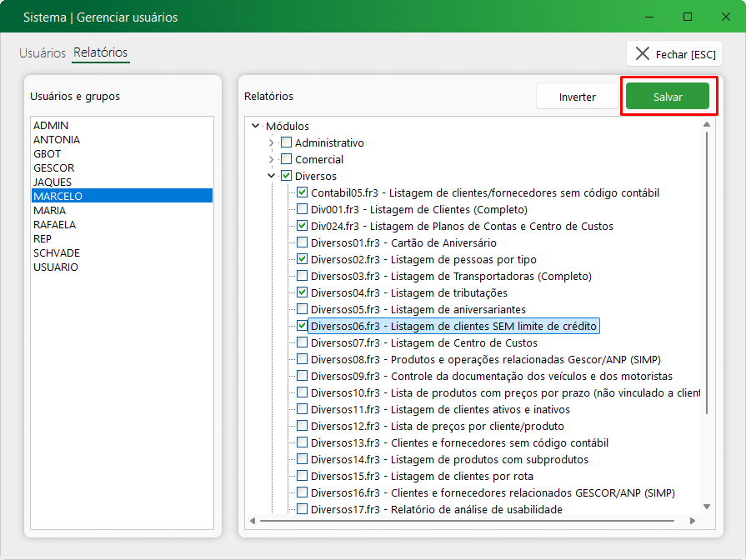Click the Salvar button
This screenshot has width=746, height=560.
(x=667, y=97)
